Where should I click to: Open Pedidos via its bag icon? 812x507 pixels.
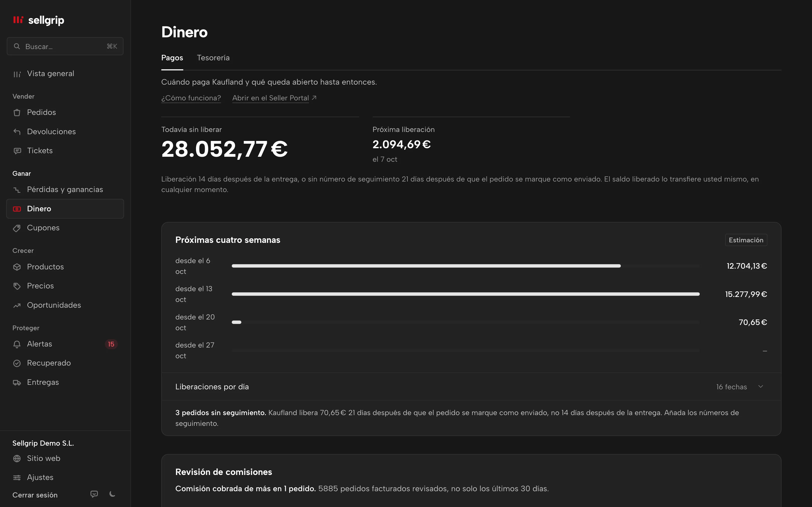coord(17,113)
